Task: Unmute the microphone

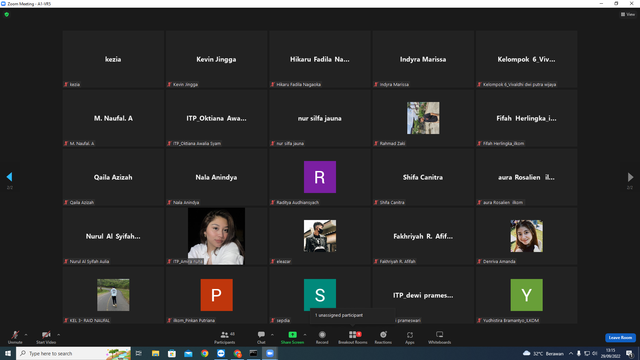Action: tap(15, 337)
